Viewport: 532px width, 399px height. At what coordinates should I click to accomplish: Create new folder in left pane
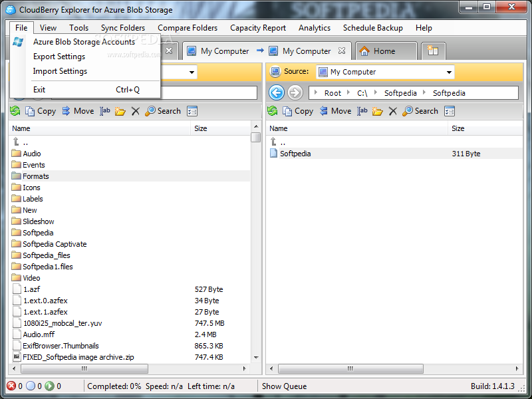(x=120, y=111)
